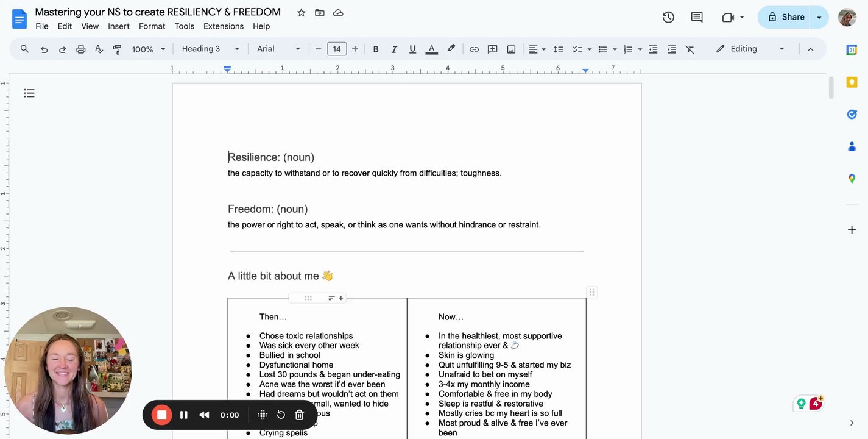Stop the screen recording

coord(161,415)
